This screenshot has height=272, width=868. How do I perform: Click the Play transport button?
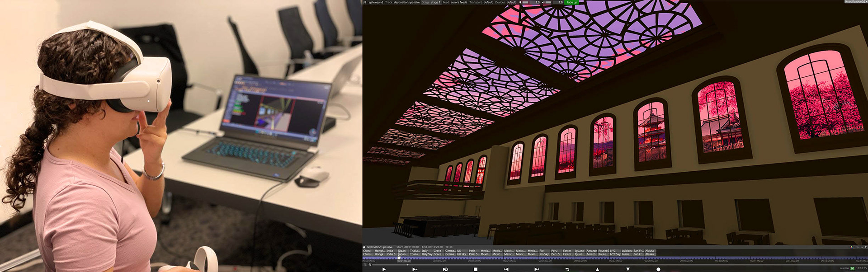pyautogui.click(x=384, y=269)
